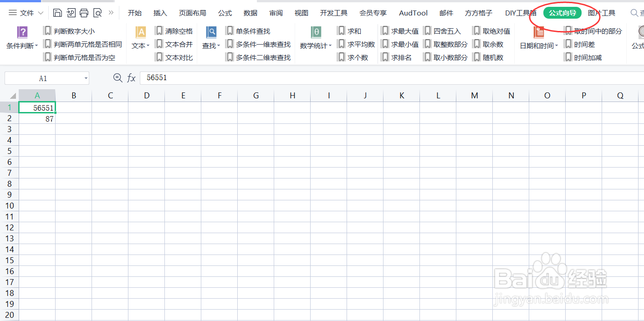The image size is (644, 321).
Task: Click the 日期和时间 calendar icon
Action: coord(539,32)
